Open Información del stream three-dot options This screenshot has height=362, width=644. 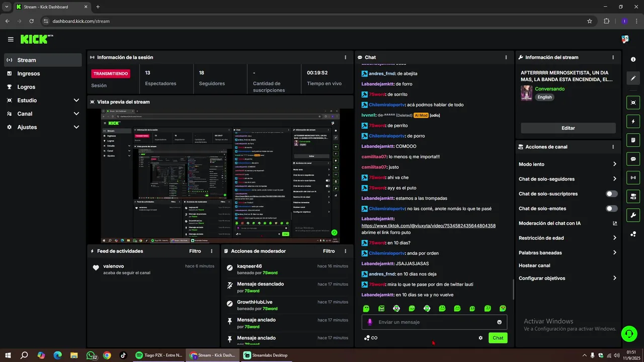point(613,57)
